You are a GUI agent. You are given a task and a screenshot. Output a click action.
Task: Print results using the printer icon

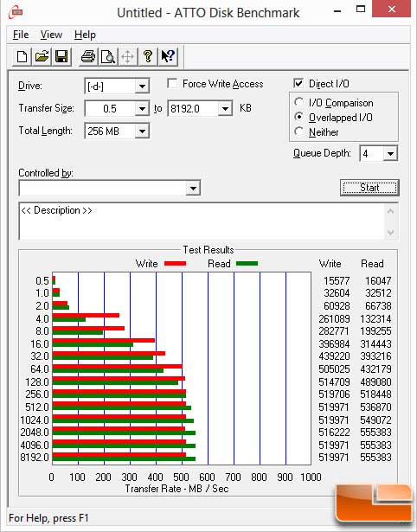[88, 56]
